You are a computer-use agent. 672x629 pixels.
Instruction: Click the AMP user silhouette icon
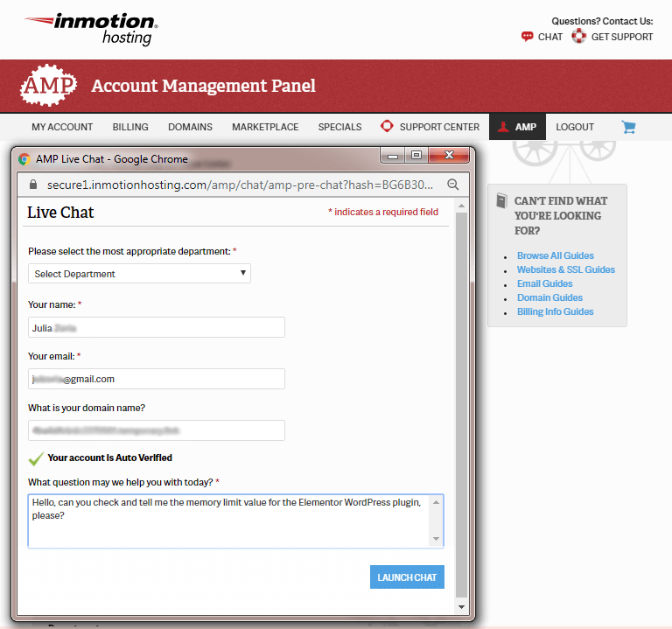[503, 127]
